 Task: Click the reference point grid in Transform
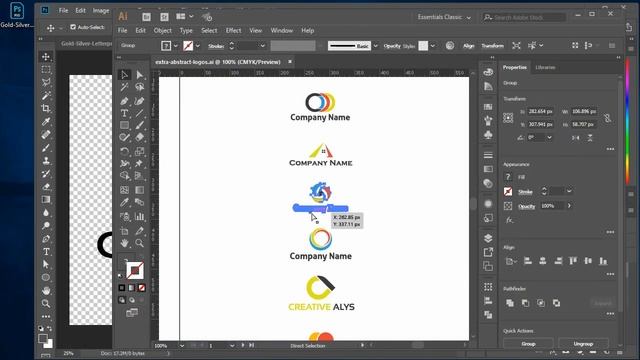pos(508,118)
